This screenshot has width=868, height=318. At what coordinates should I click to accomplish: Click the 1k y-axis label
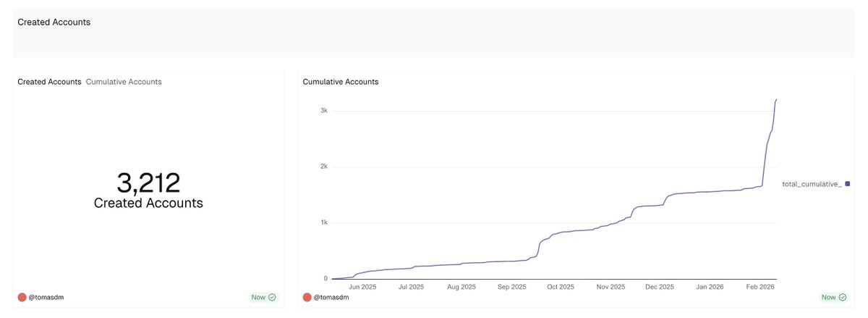point(325,222)
